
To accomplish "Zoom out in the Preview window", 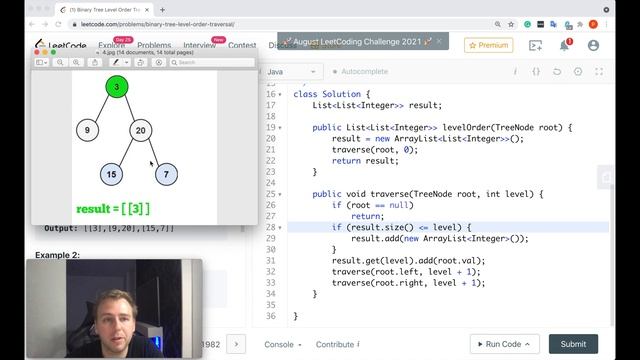I will click(60, 62).
